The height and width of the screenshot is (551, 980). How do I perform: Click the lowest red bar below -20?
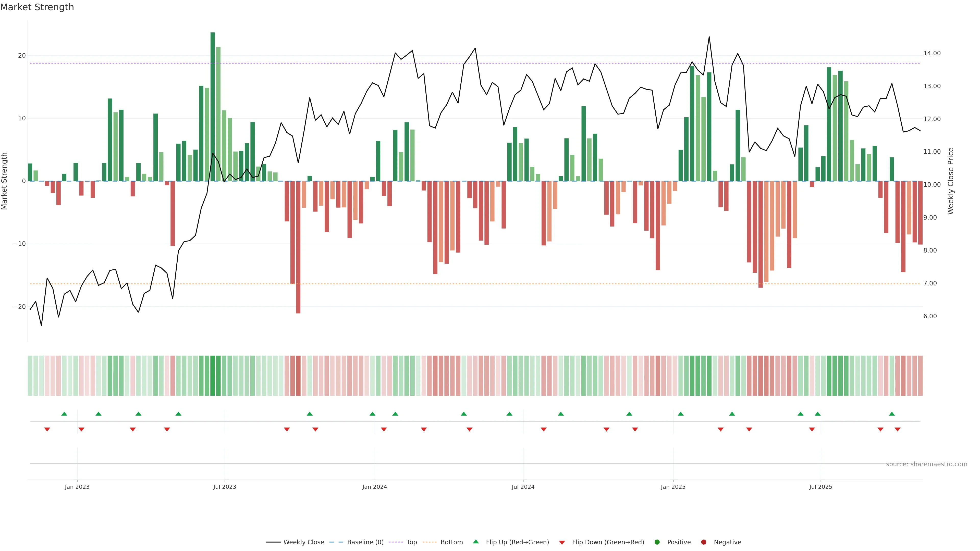[x=298, y=247]
